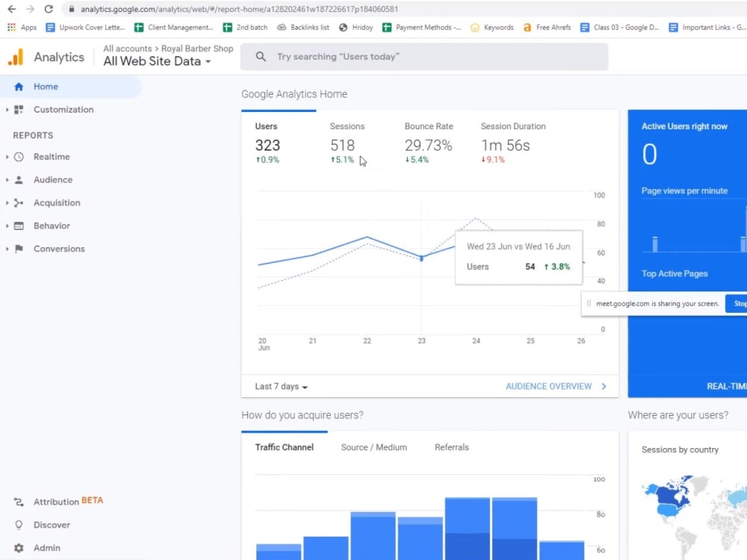Open the 2nd batch bookmark
747x560 pixels.
pyautogui.click(x=245, y=27)
